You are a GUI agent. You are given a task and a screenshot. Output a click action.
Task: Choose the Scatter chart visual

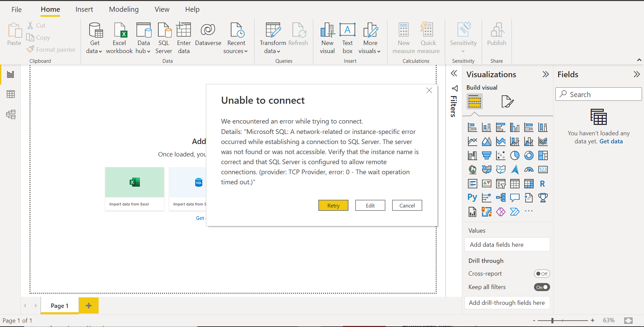point(500,155)
